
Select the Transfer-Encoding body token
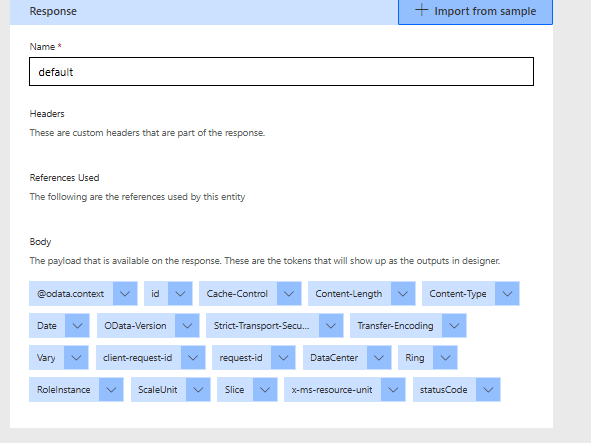click(396, 326)
